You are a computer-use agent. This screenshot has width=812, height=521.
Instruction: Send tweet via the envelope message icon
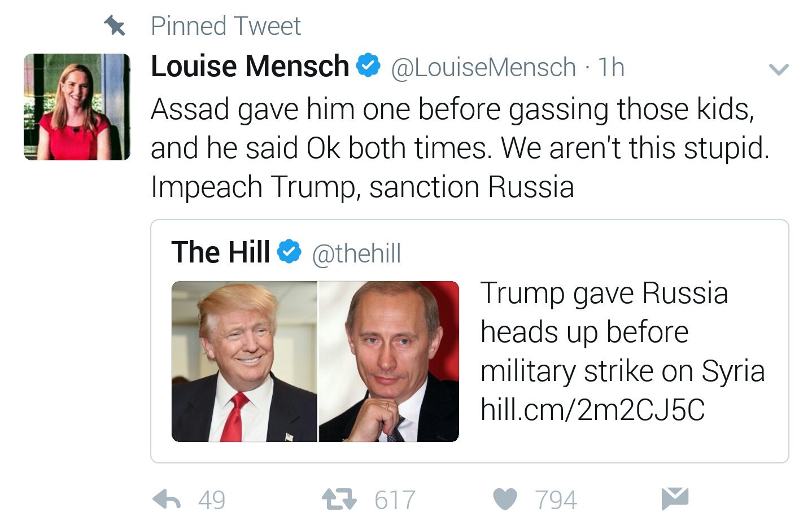(x=675, y=497)
